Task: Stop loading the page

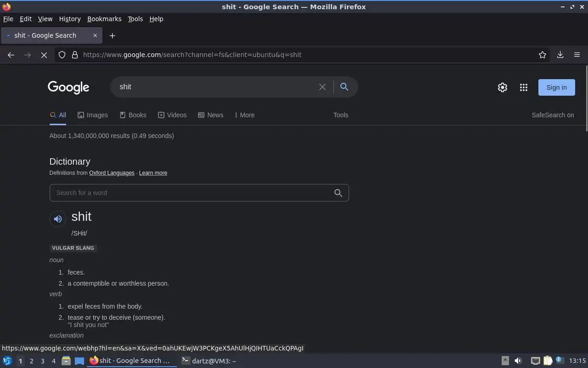Action: click(x=44, y=55)
